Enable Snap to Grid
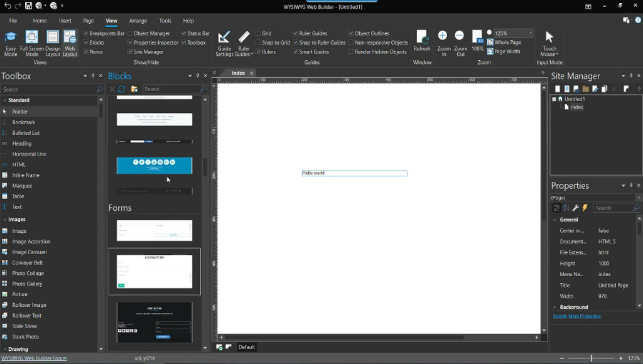Image resolution: width=643 pixels, height=364 pixels. [258, 42]
